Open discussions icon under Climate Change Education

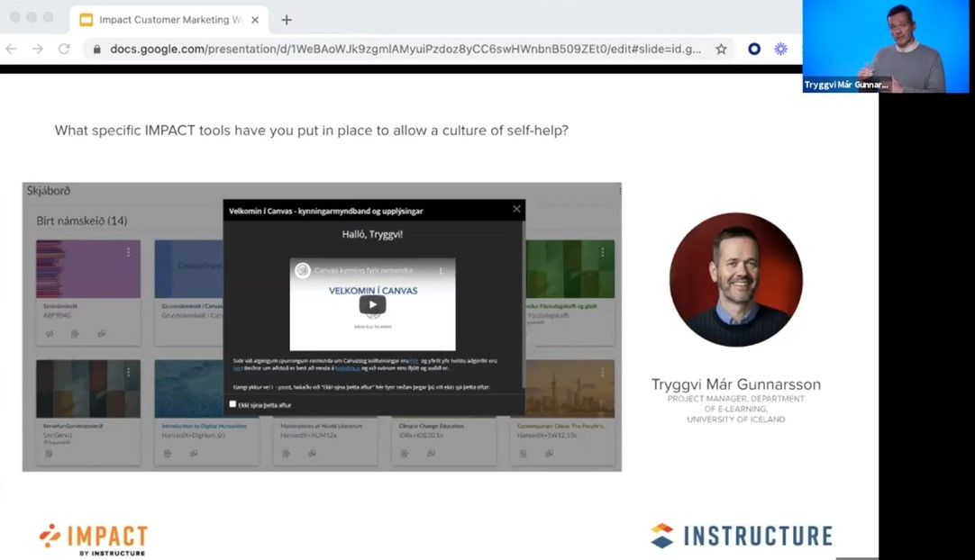tap(431, 454)
